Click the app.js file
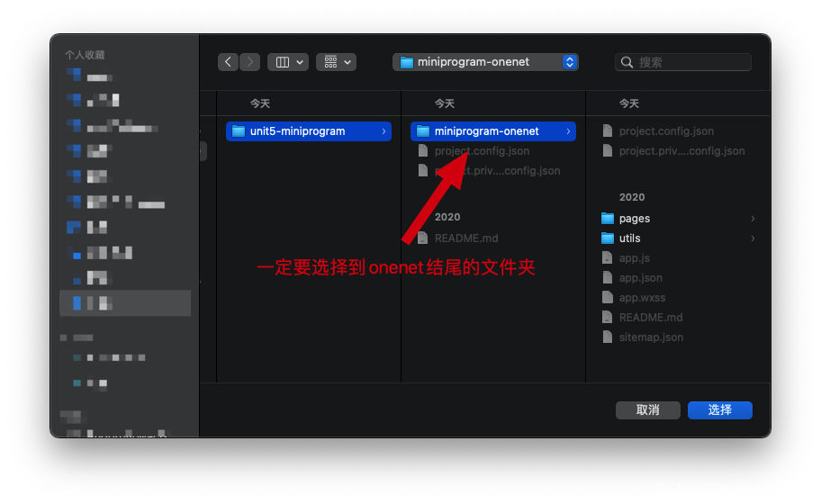 634,258
